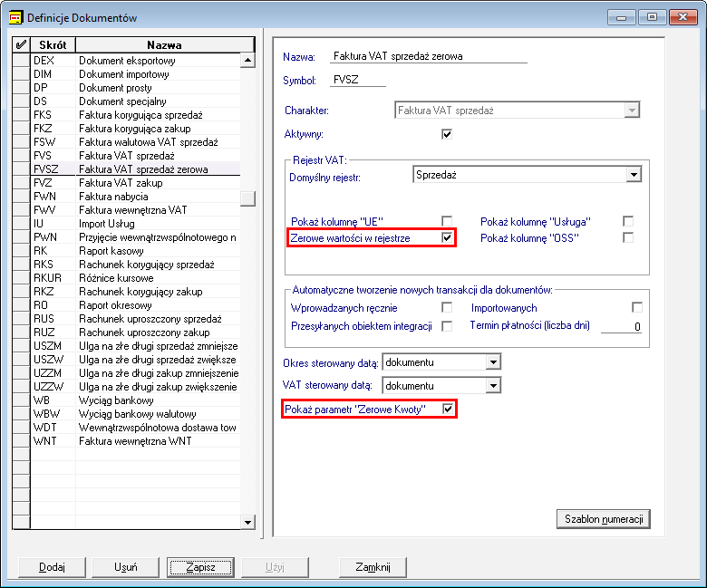Click the Definicje Dokumentów window title icon
Image resolution: width=707 pixels, height=588 pixels.
(15, 17)
